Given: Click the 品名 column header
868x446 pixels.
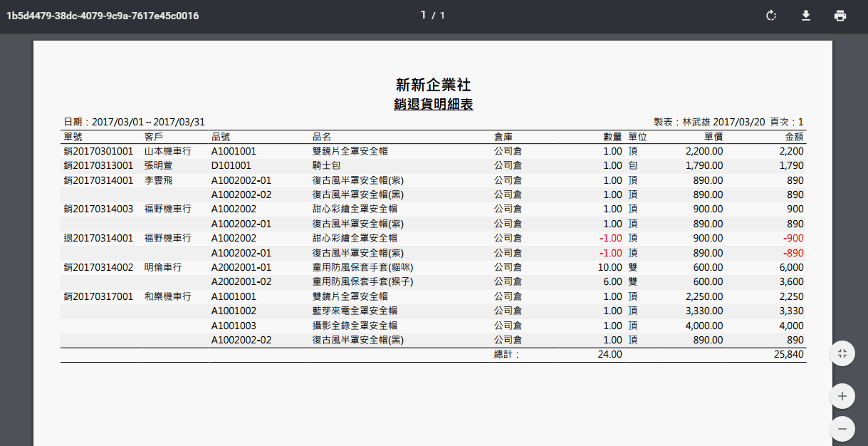Looking at the screenshot, I should pyautogui.click(x=322, y=137).
